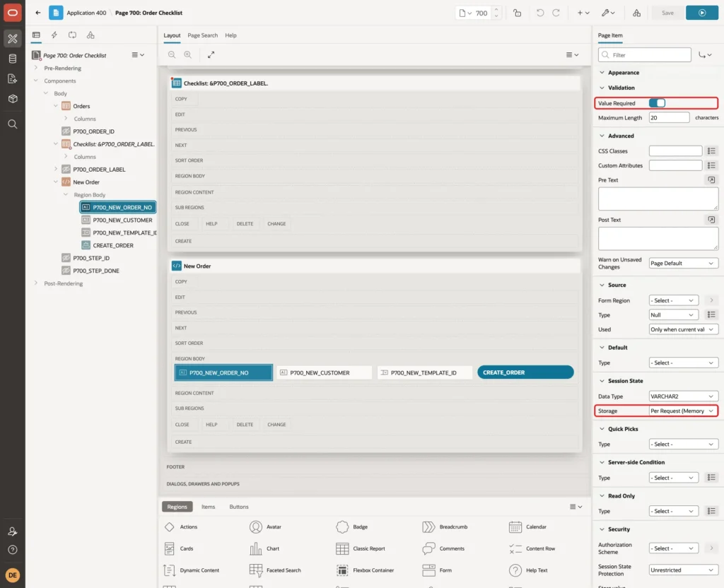The image size is (724, 588).
Task: Toggle the Value Required switch
Action: (657, 103)
